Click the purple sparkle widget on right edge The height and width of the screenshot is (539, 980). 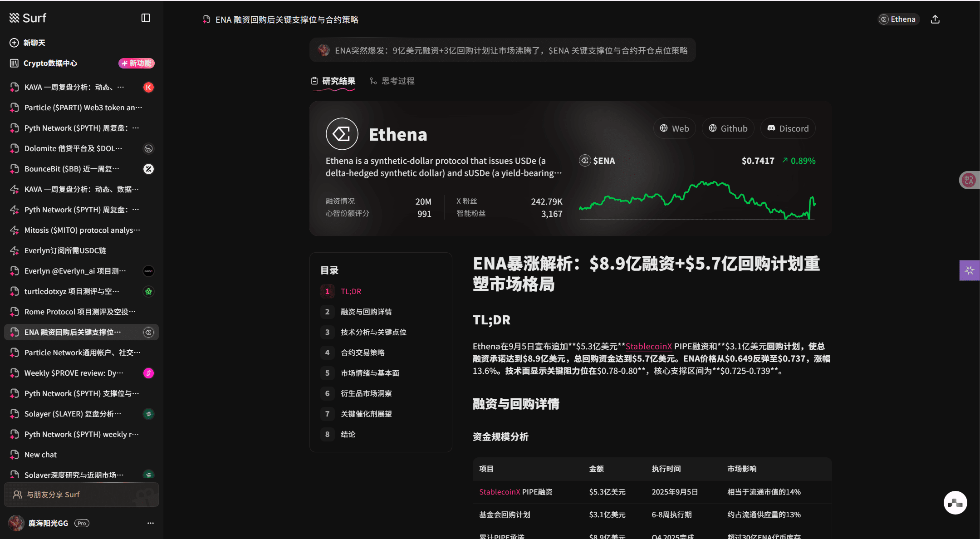pos(970,270)
